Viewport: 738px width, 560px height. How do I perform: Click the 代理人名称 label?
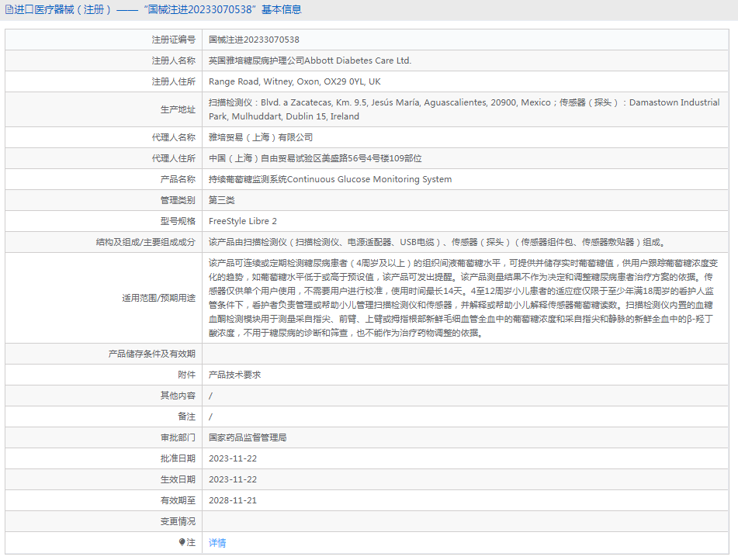[173, 137]
